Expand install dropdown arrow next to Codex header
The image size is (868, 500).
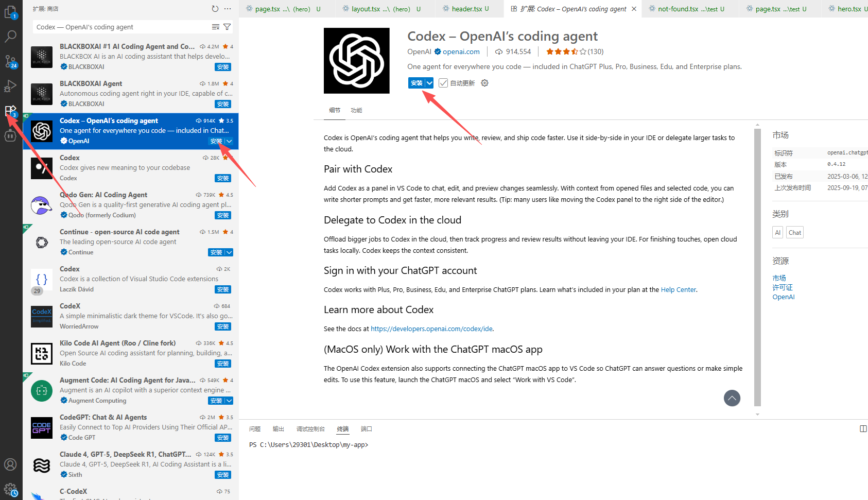point(429,83)
